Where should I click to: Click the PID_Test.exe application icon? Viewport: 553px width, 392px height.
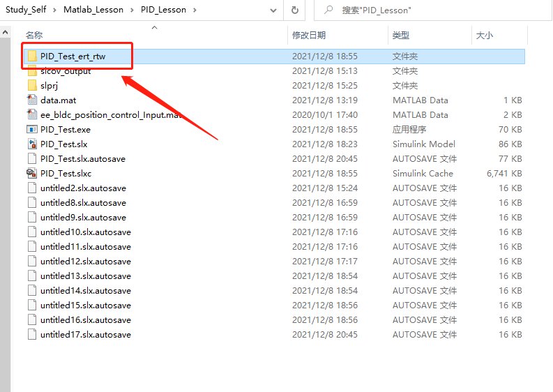(x=32, y=130)
